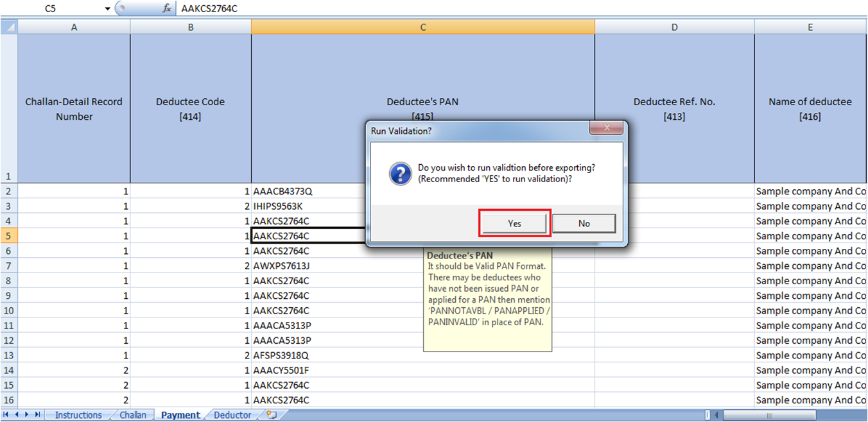Select column C header
This screenshot has height=422, width=868.
pos(422,26)
